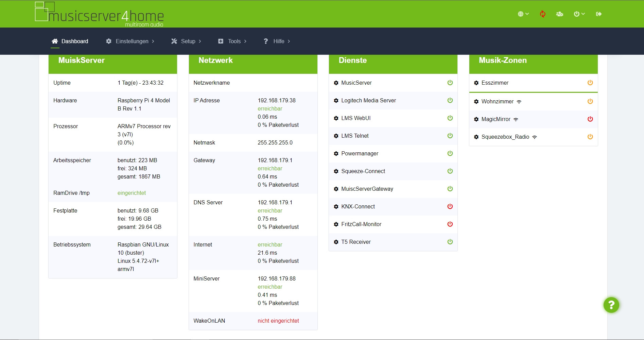Click the Wi-Fi icon next to MagicMirror
This screenshot has height=340, width=644.
click(516, 119)
